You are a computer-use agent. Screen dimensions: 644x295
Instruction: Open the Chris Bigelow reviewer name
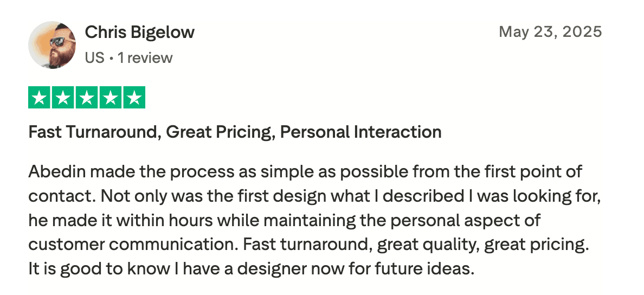pos(139,33)
